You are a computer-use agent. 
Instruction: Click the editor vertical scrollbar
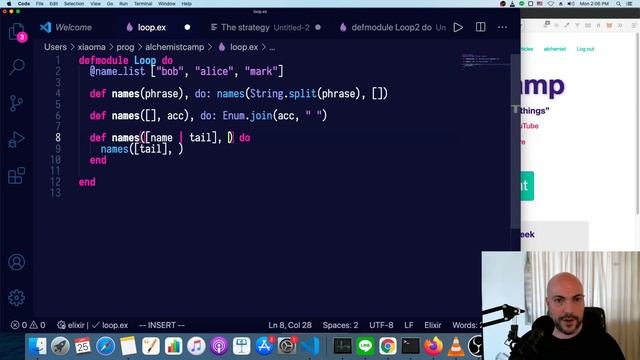[x=516, y=141]
